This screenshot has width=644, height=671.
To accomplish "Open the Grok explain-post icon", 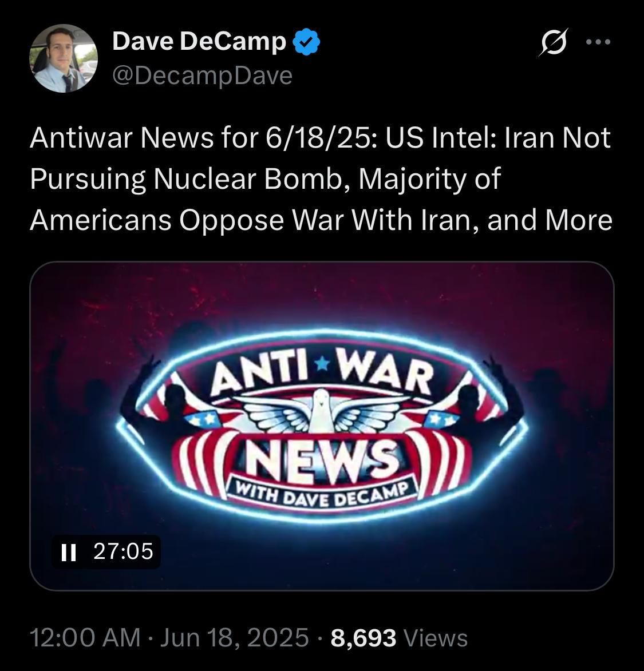I will click(x=554, y=42).
